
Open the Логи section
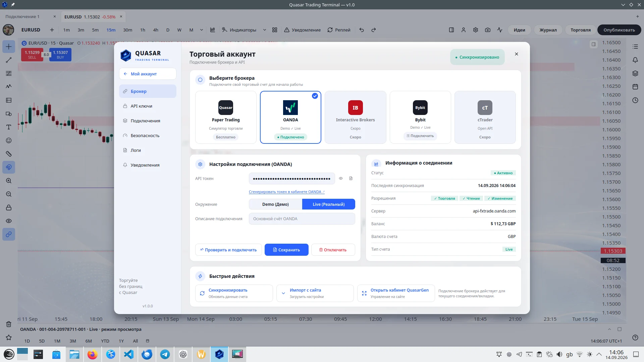click(148, 150)
